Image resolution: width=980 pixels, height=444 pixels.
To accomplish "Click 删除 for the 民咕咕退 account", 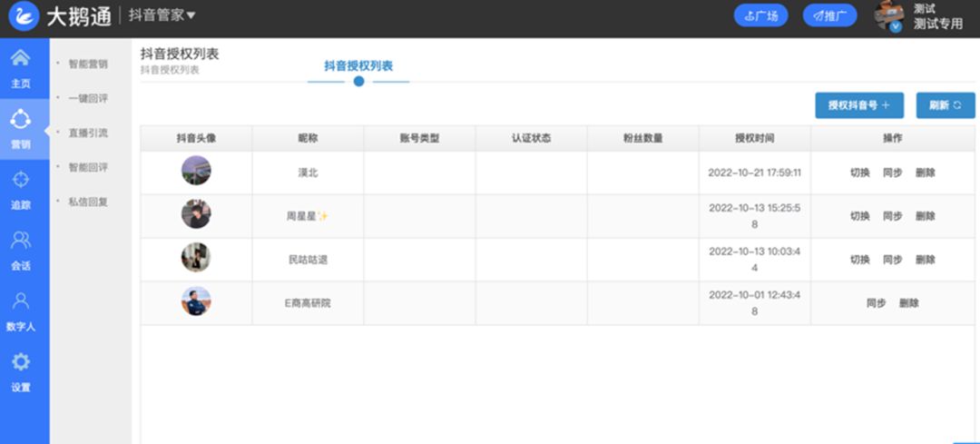I will 926,260.
